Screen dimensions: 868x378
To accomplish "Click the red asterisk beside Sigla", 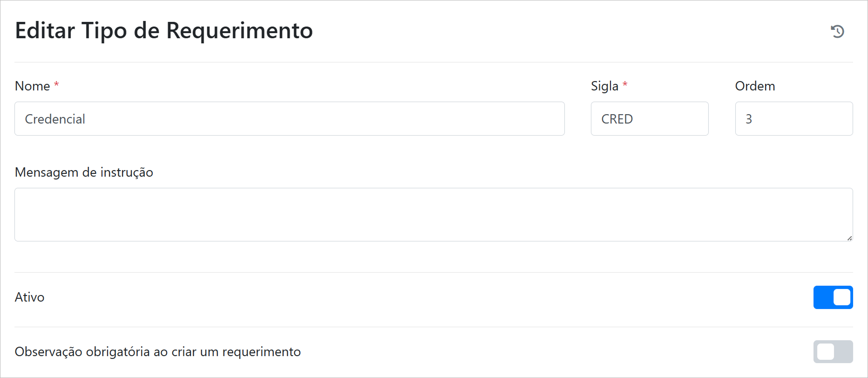I will [625, 85].
